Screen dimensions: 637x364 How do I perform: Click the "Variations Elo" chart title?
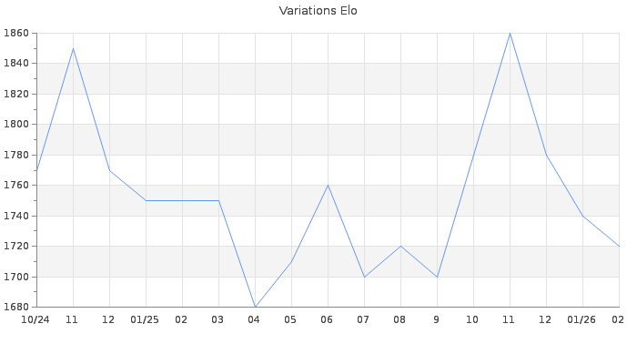point(318,11)
